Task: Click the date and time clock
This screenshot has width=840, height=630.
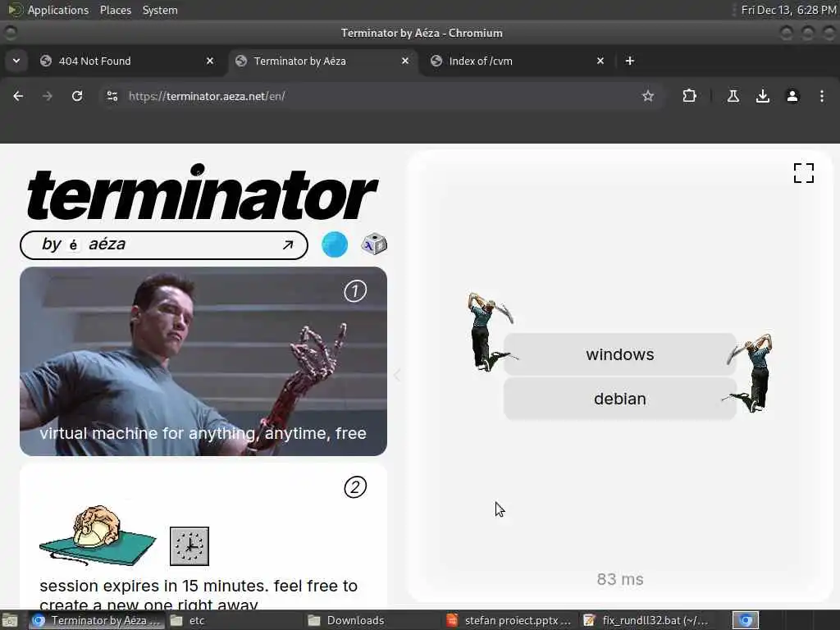Action: [788, 10]
